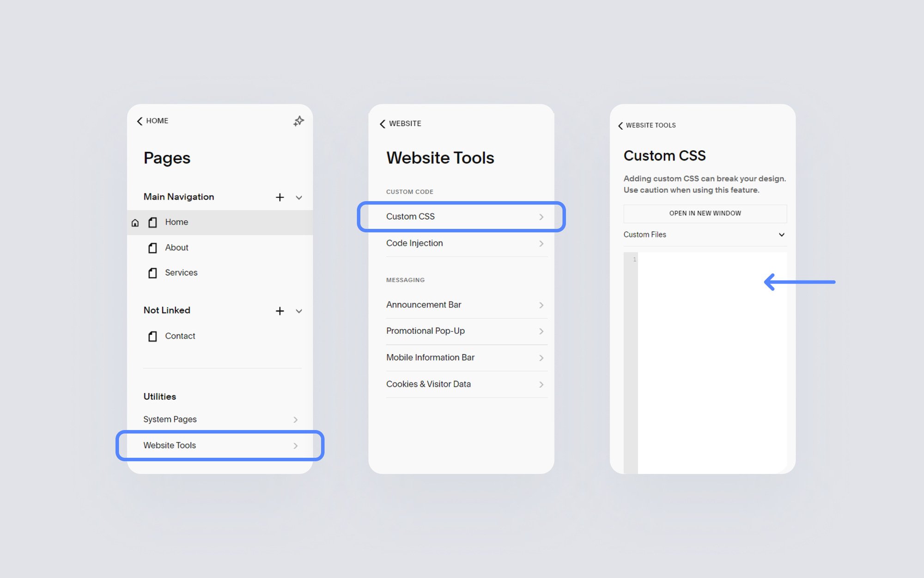
Task: Open Website Tools under Utilities
Action: tap(220, 445)
